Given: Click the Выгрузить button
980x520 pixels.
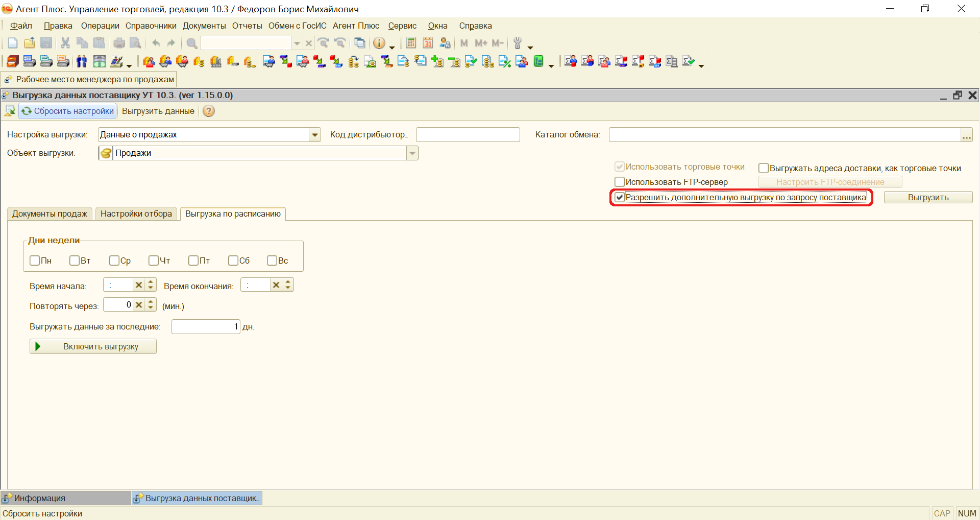Looking at the screenshot, I should [928, 198].
